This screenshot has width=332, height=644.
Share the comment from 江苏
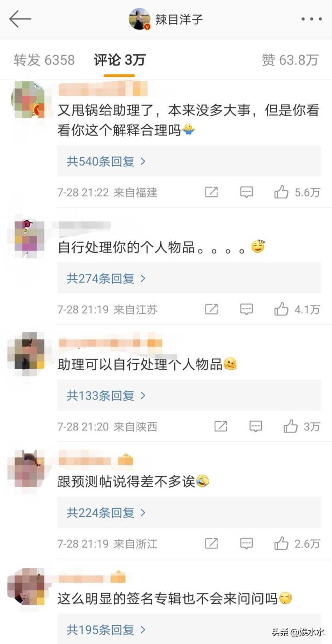[x=212, y=309]
